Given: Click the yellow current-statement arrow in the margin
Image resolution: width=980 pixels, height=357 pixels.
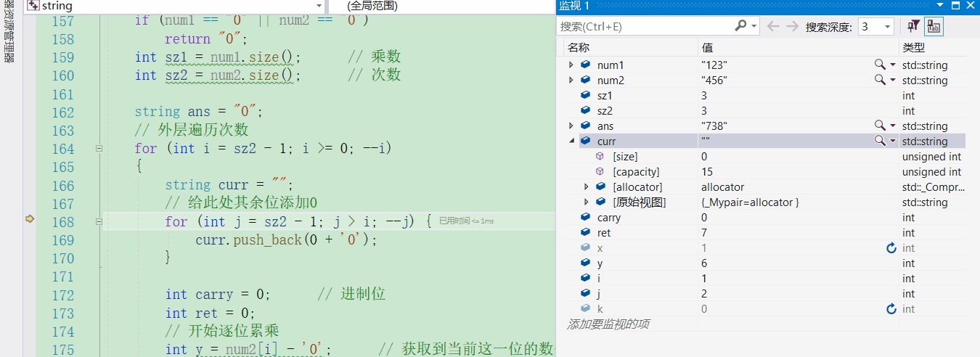Looking at the screenshot, I should [x=30, y=218].
